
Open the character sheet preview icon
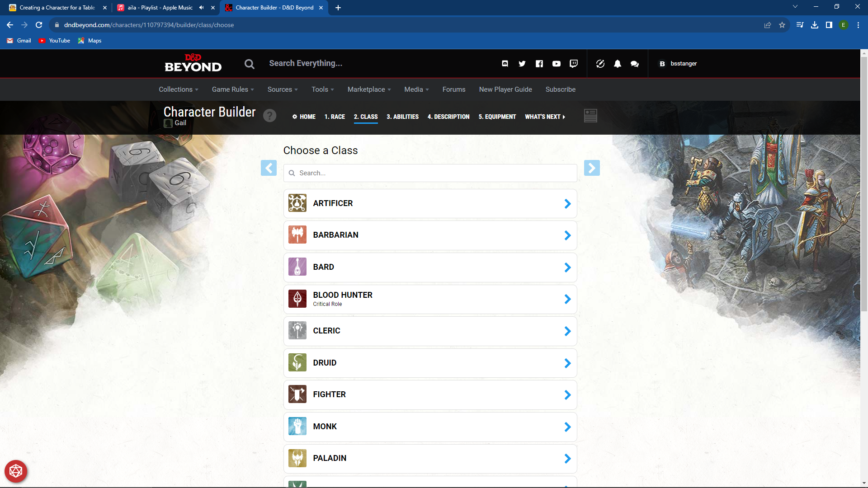click(590, 116)
